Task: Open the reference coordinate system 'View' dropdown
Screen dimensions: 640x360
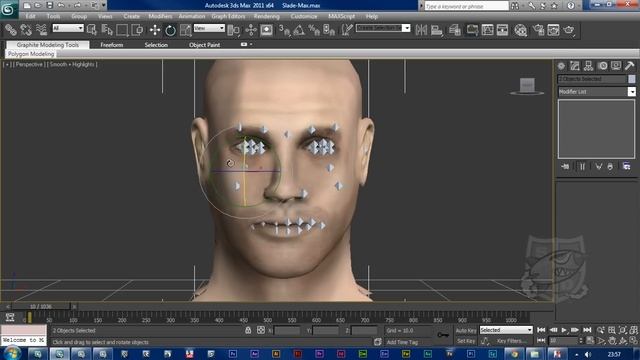Action: (x=209, y=28)
